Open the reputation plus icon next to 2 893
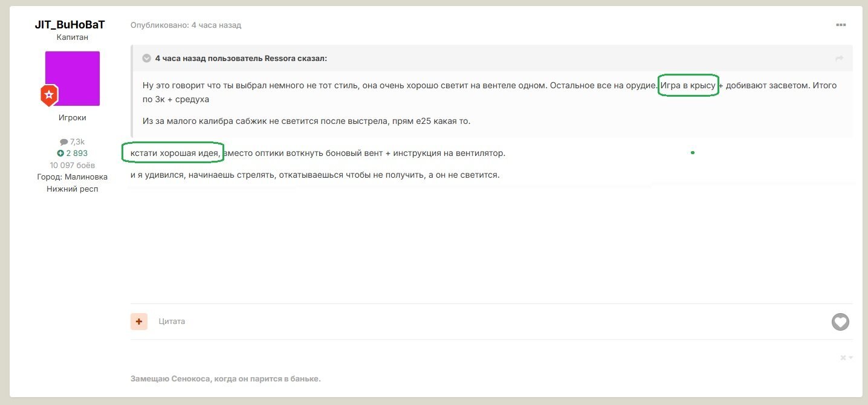Viewport: 868px width, 405px height. pos(60,154)
